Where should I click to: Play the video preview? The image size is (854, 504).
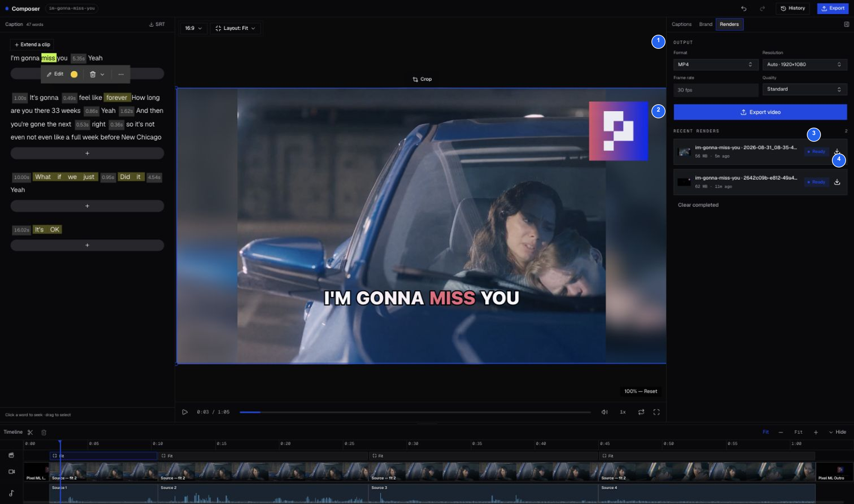click(x=185, y=412)
